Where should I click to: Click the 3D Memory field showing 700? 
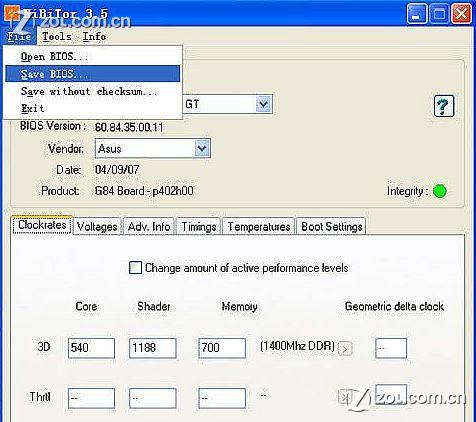point(222,348)
